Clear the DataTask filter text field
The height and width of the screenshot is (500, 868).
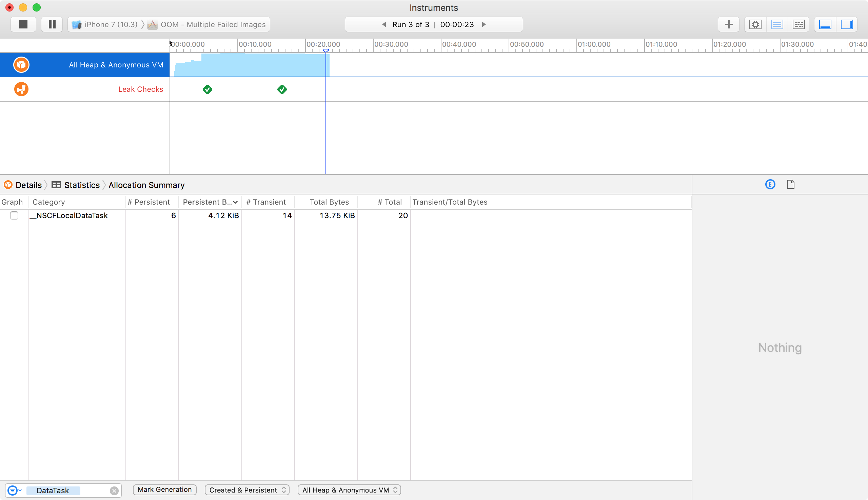114,491
